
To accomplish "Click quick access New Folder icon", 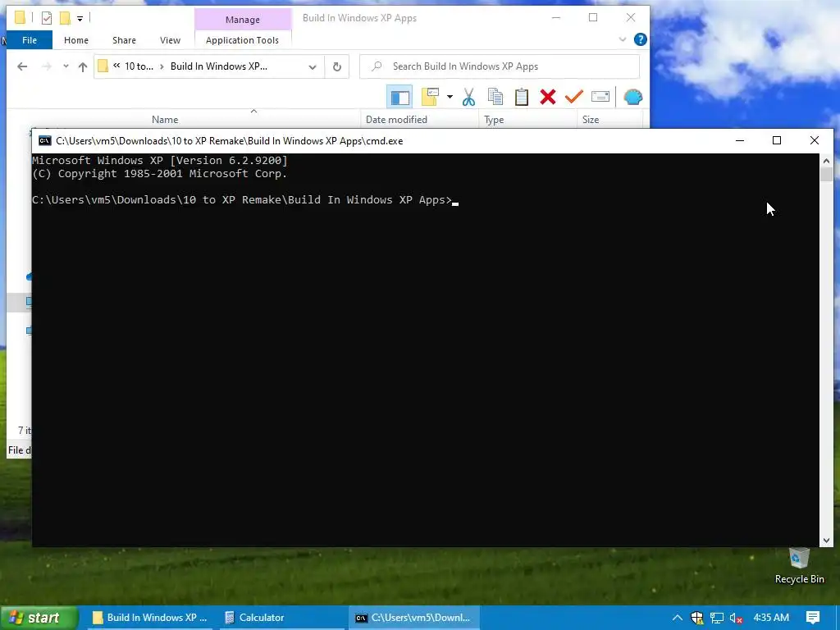I will tap(65, 18).
